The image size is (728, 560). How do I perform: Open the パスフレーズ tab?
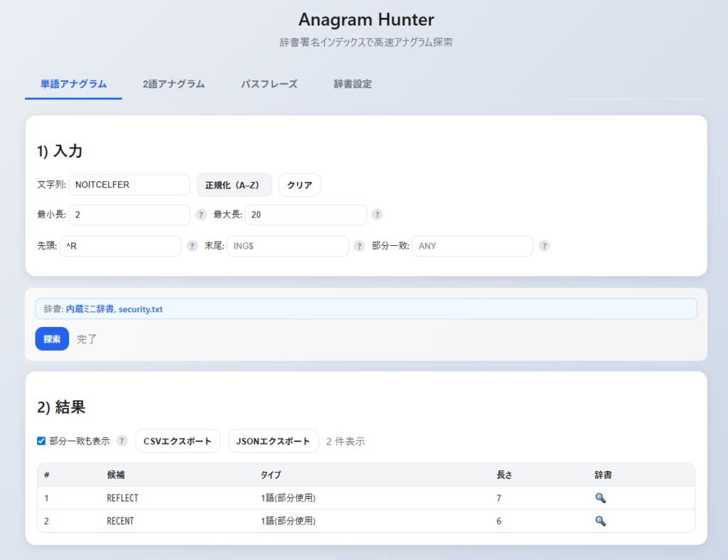(x=269, y=84)
